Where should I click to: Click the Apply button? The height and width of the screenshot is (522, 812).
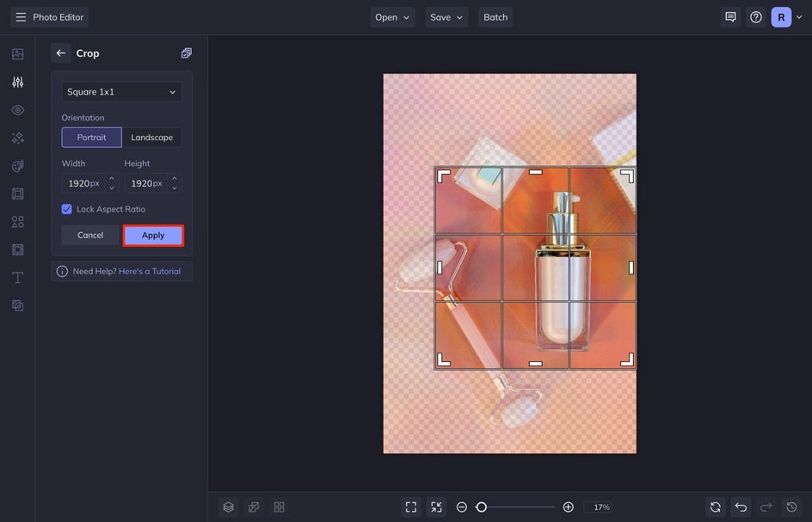click(153, 235)
